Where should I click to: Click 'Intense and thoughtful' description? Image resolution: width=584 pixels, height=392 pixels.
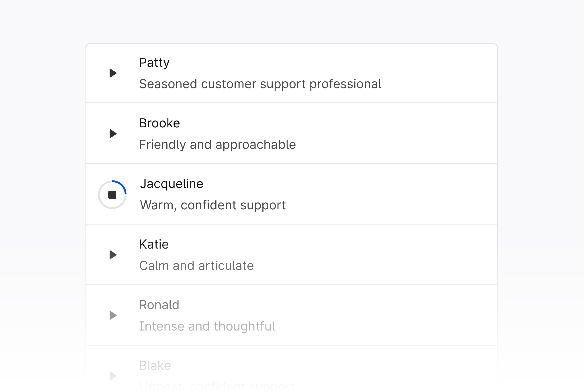coord(207,326)
